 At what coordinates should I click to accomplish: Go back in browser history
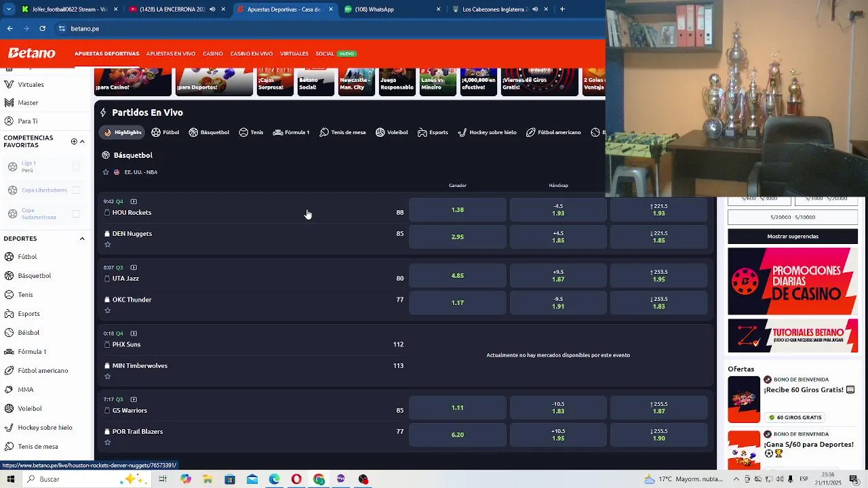[x=9, y=28]
